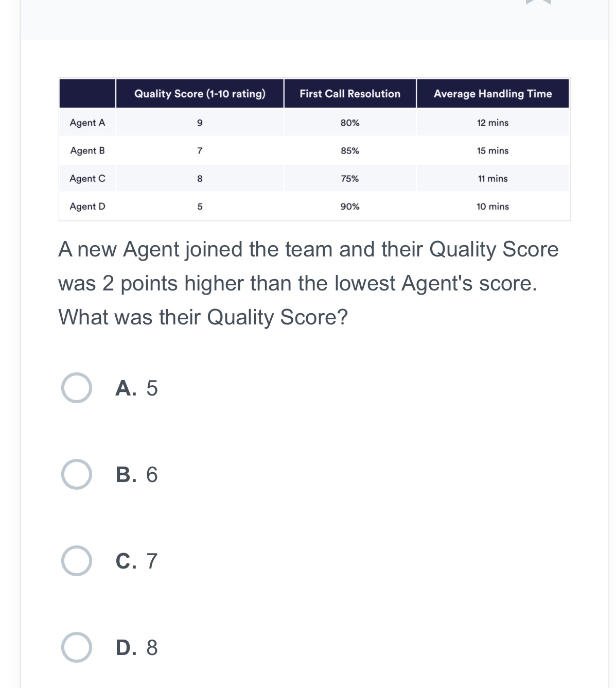Click the 15 mins cell for Agent B
The width and height of the screenshot is (616, 688).
(492, 150)
